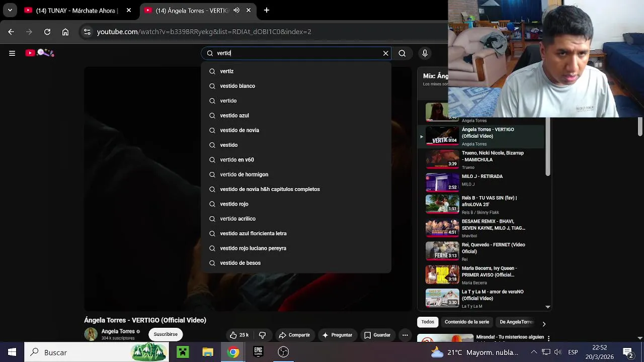Share the video with Compartir
This screenshot has height=362, width=644.
coord(294,335)
